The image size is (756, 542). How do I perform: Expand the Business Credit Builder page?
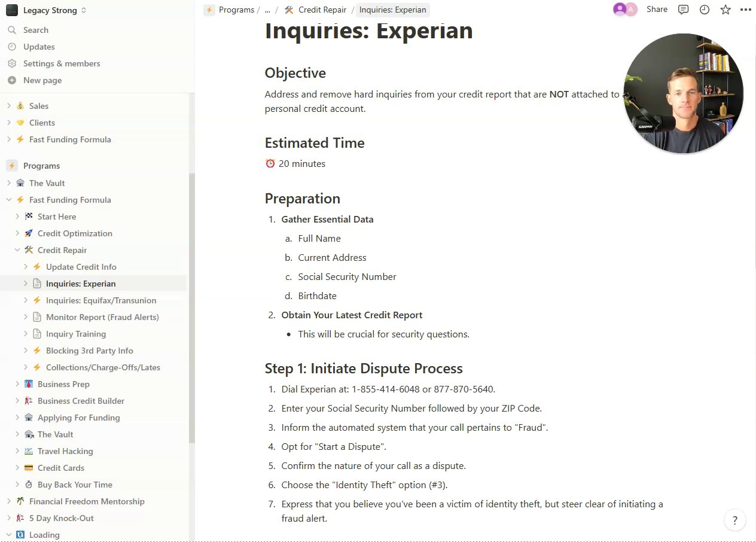pyautogui.click(x=17, y=401)
